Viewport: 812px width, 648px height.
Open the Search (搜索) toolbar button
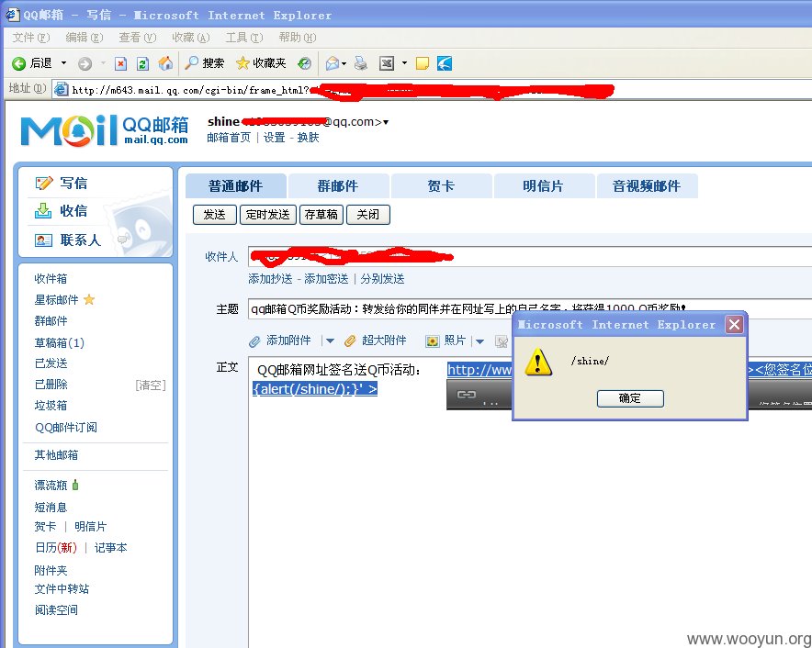pos(205,63)
